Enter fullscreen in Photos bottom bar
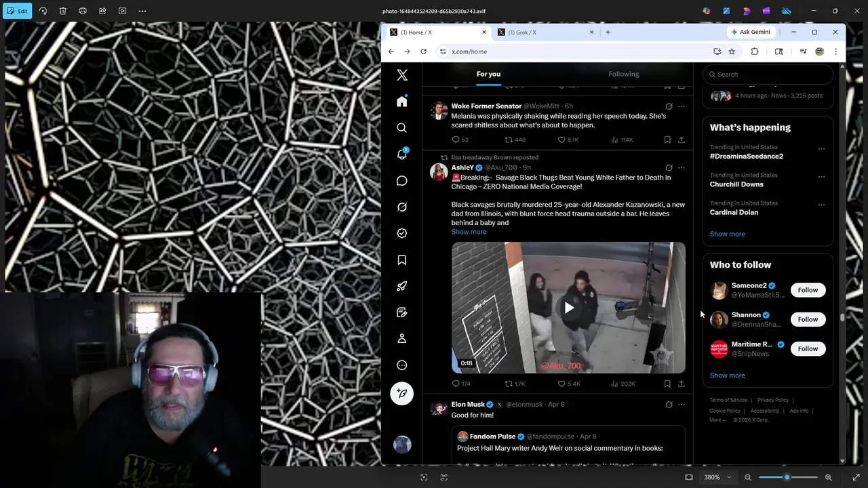Screen dimensions: 868x488 click(856, 477)
